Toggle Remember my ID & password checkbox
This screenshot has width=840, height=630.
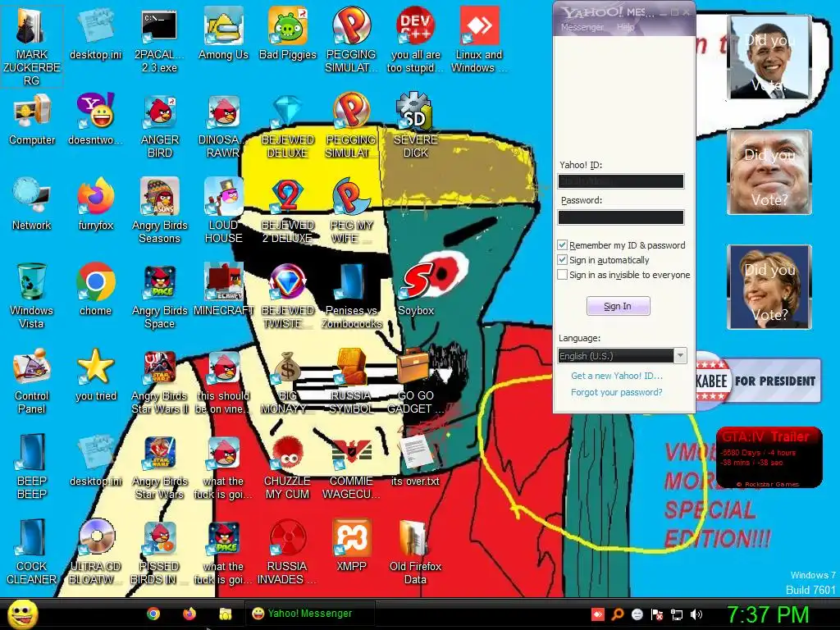point(562,245)
